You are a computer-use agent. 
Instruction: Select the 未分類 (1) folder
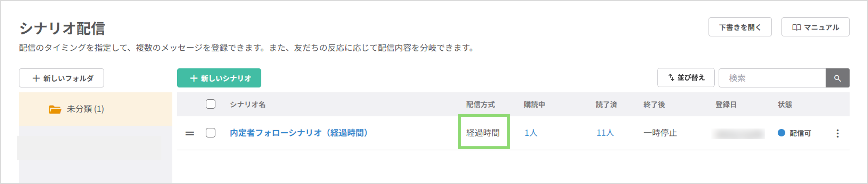click(85, 109)
